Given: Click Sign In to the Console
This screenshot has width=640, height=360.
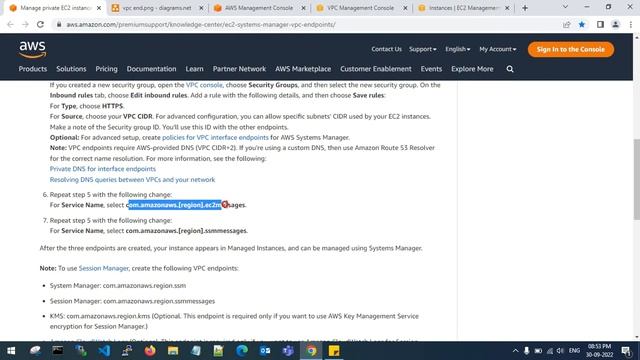Looking at the screenshot, I should [x=571, y=49].
